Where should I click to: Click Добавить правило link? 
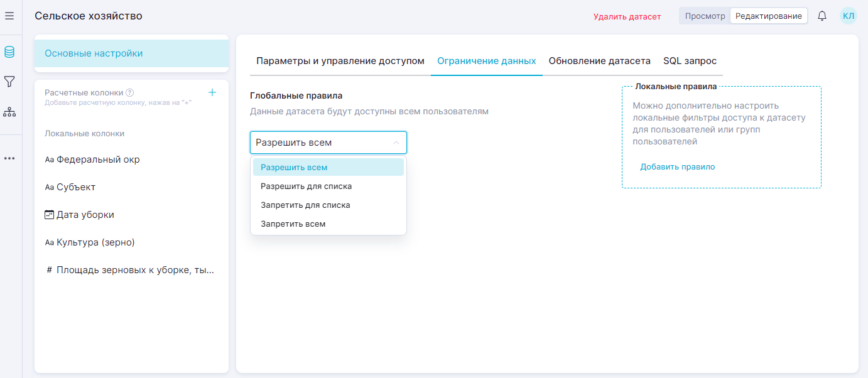677,167
